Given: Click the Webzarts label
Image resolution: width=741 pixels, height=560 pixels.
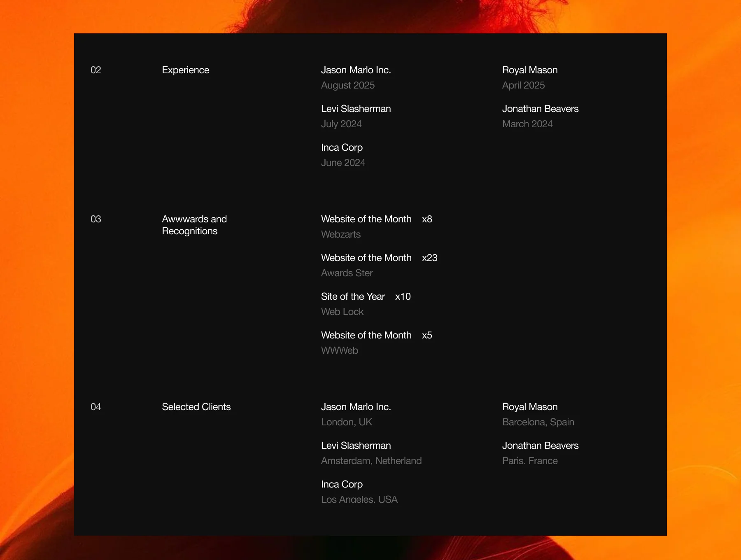Looking at the screenshot, I should pyautogui.click(x=341, y=234).
